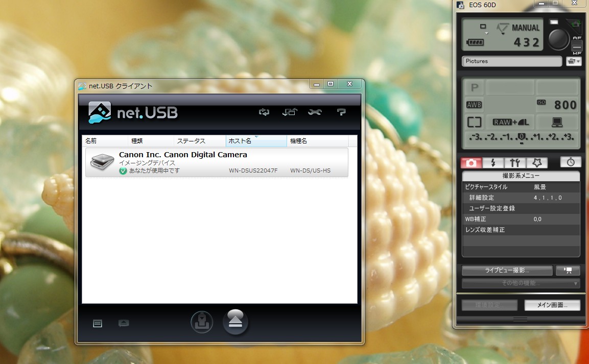Open the net.USB help question mark icon
Viewport: 589px width, 364px height.
[x=341, y=112]
